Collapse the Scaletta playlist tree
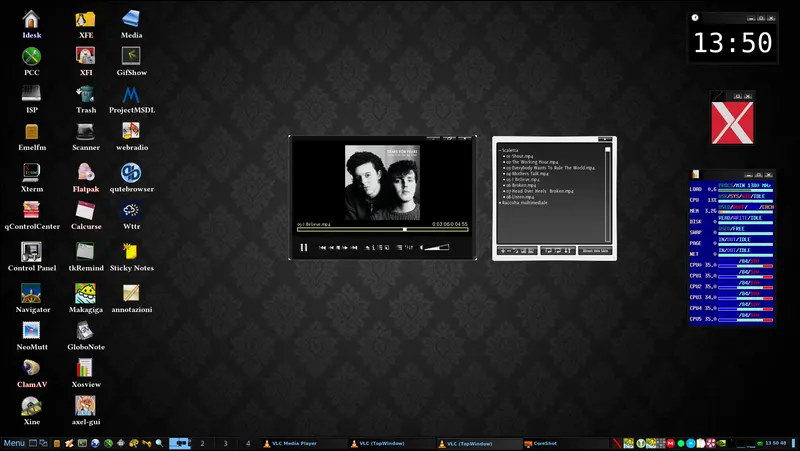Screen dimensions: 800x451 coord(499,150)
